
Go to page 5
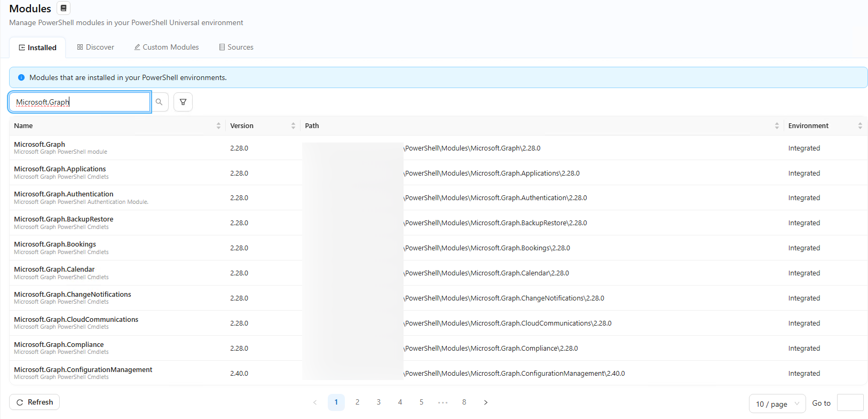422,402
